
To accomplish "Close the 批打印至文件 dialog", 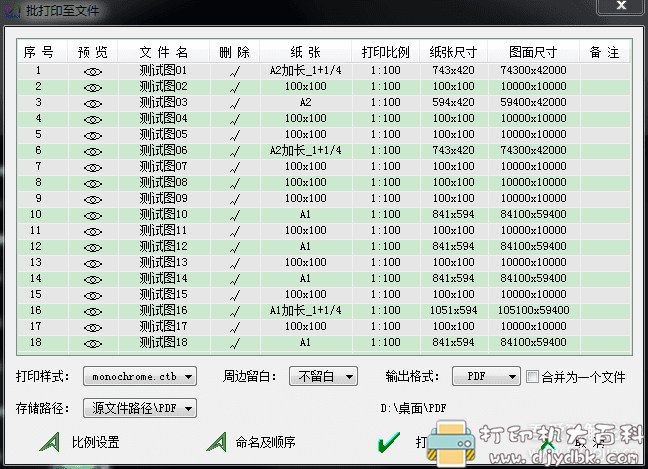I will click(x=621, y=6).
